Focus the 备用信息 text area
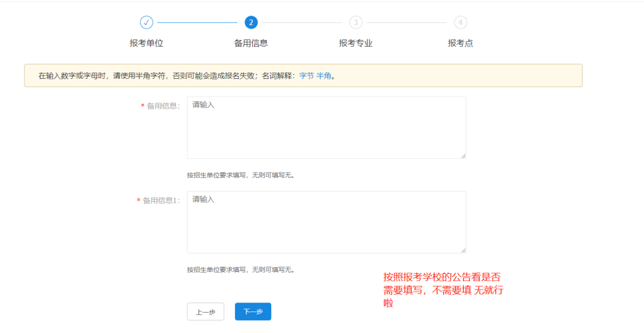Image resolution: width=644 pixels, height=333 pixels. (326, 128)
